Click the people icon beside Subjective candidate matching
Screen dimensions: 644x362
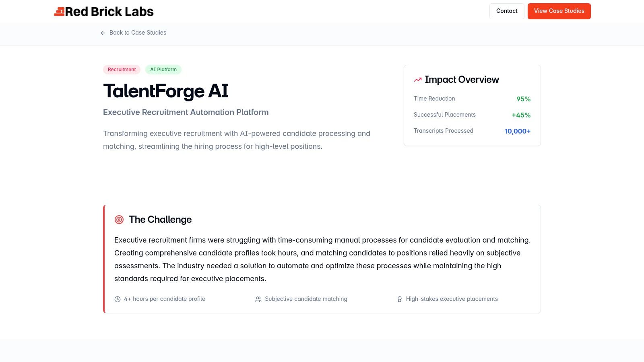[x=258, y=299]
